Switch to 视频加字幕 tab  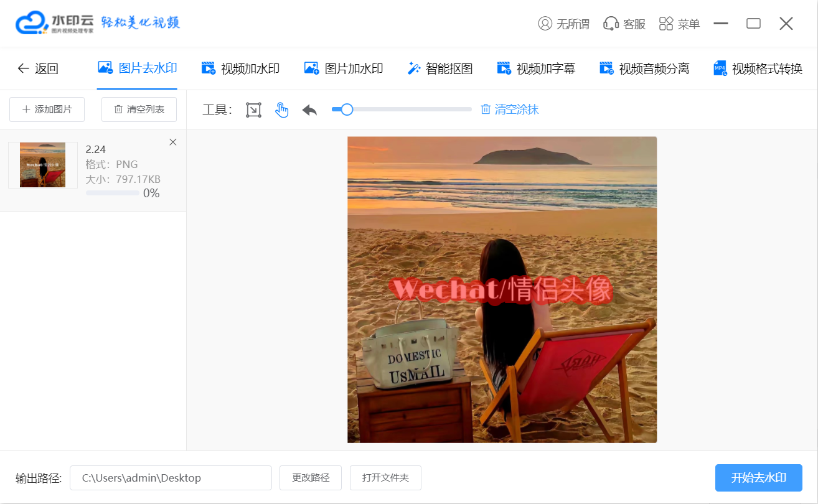[536, 68]
